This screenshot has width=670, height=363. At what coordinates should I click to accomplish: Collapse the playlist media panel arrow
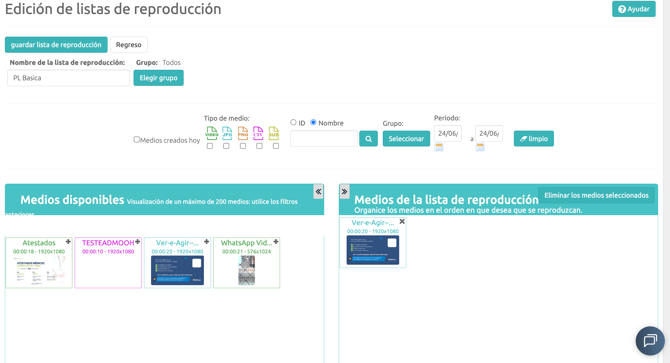pos(344,192)
